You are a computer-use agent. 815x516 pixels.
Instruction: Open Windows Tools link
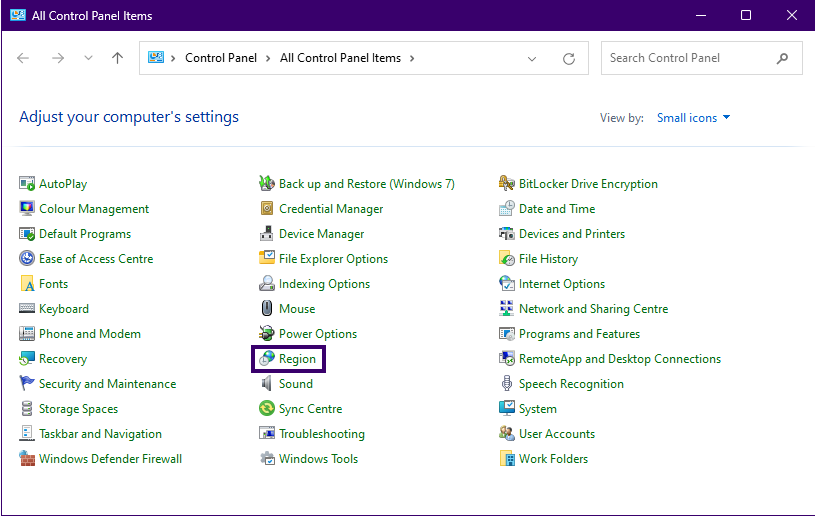318,458
